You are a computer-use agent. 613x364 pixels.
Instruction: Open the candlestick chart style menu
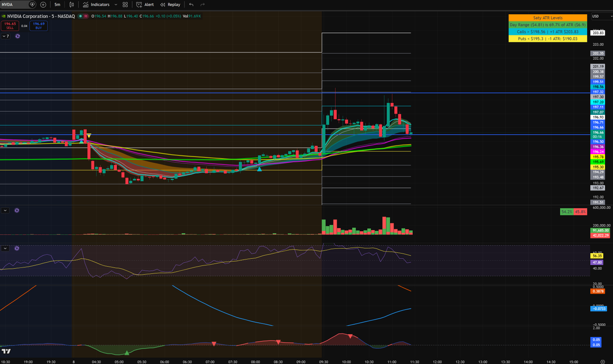[72, 5]
